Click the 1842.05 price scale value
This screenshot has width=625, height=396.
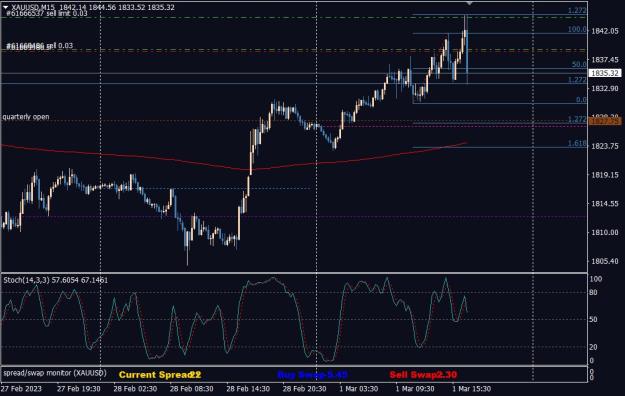605,31
